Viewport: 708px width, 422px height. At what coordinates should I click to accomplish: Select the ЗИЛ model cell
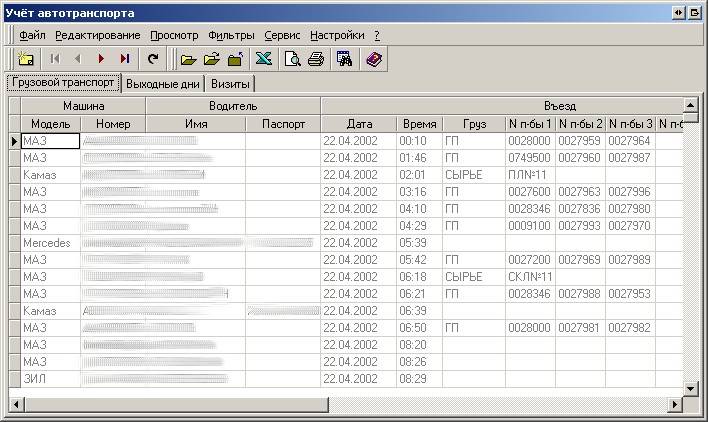[51, 379]
